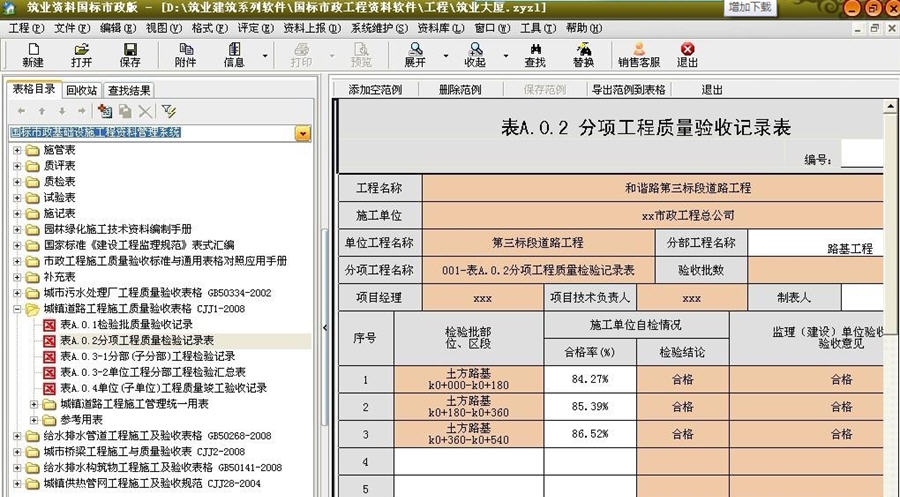Click the 路基工程 cell
This screenshot has width=900, height=497.
click(x=816, y=243)
